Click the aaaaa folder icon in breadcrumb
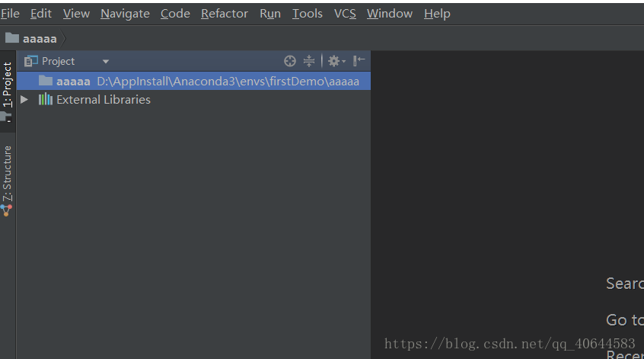The height and width of the screenshot is (359, 644). 11,38
